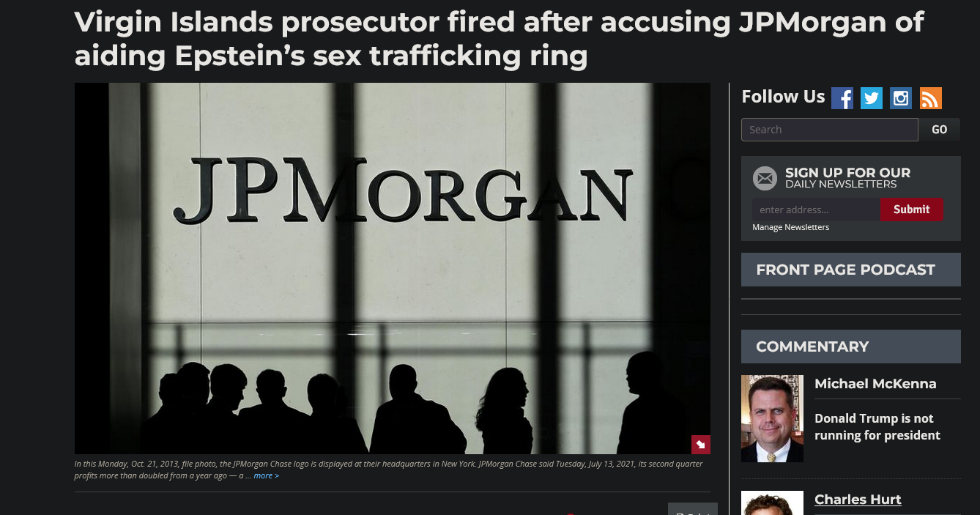Click the red expand-image arrow on photo

coord(701,445)
